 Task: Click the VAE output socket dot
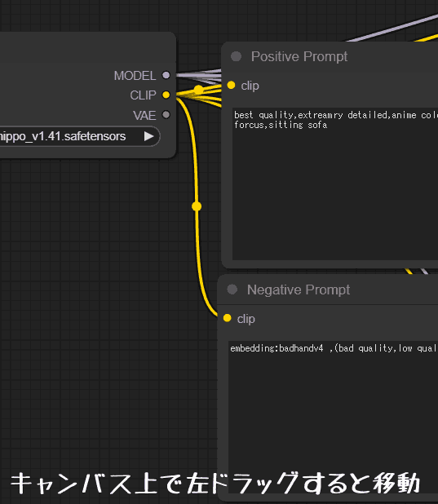click(166, 115)
